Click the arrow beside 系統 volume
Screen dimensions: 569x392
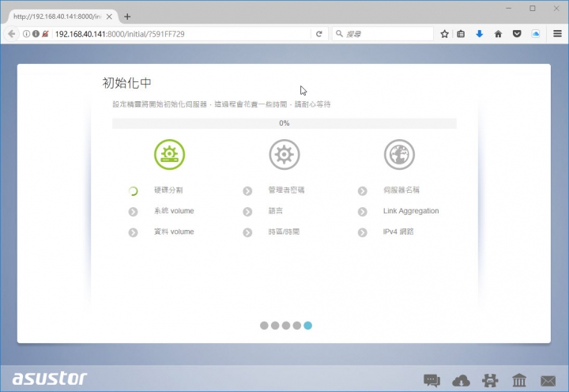point(134,212)
